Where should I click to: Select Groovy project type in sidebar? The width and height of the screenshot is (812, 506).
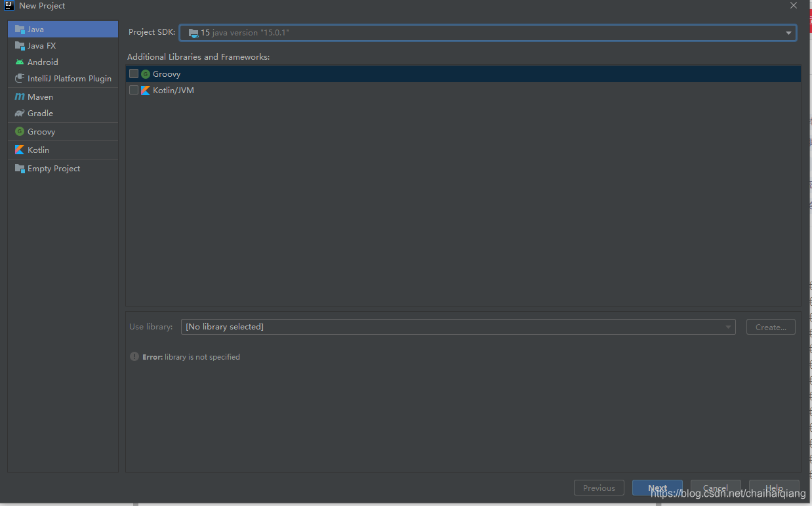63,132
